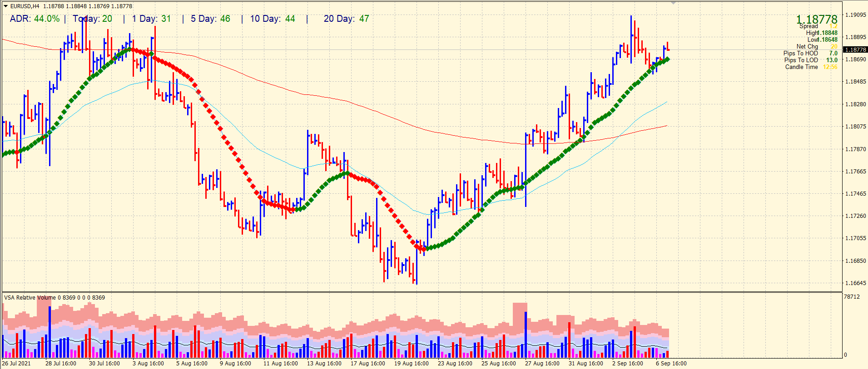Click the 25 Aug 16:00 time label
Viewport: 868px width, 369px height.
tap(499, 364)
